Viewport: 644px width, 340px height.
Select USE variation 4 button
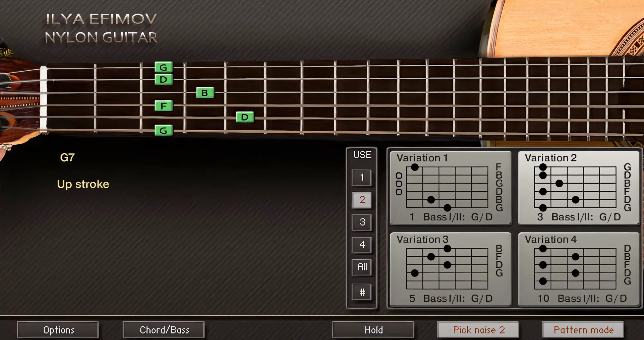click(x=362, y=245)
